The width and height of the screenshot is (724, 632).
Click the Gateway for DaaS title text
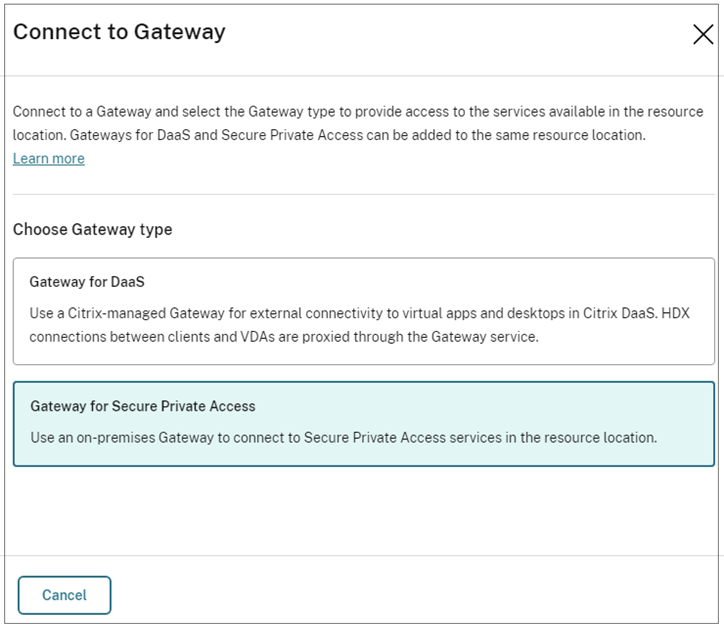click(x=88, y=283)
